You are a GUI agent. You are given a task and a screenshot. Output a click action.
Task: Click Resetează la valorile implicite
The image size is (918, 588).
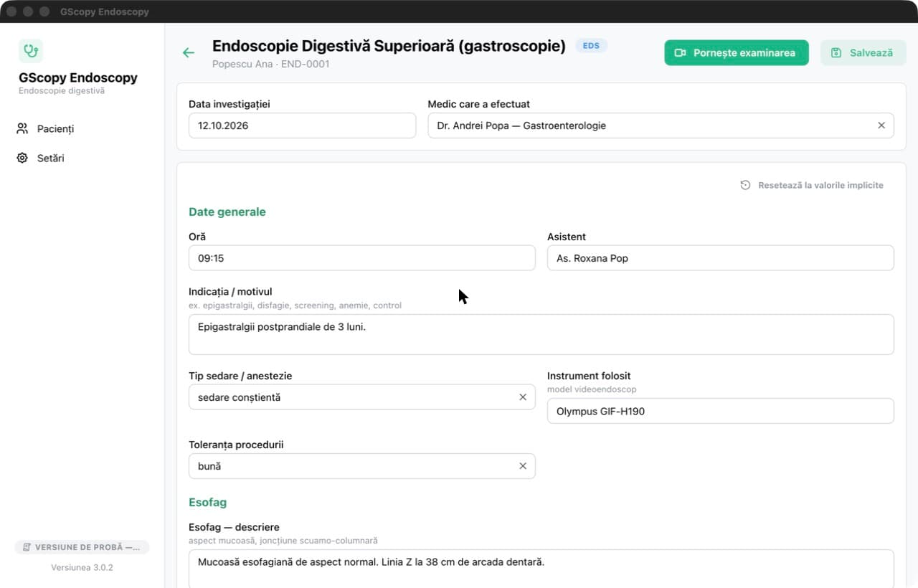pyautogui.click(x=812, y=185)
